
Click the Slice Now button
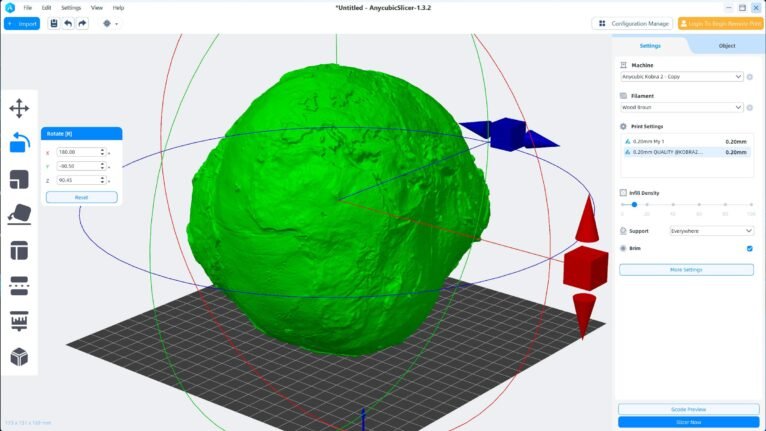[x=688, y=422]
